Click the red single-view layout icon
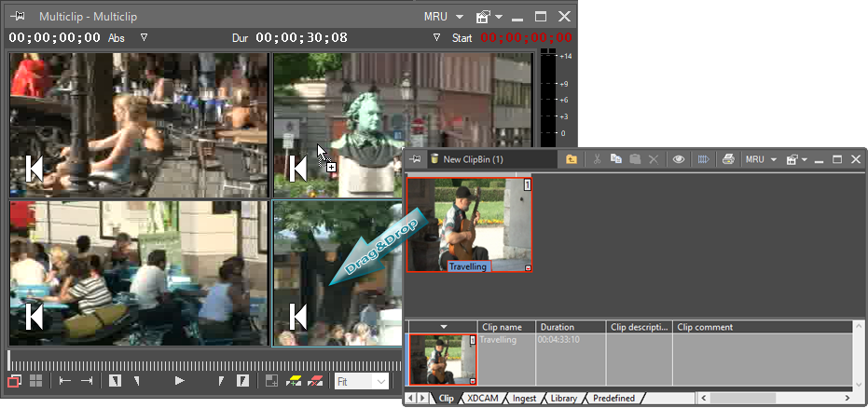The image size is (868, 408). point(15,381)
